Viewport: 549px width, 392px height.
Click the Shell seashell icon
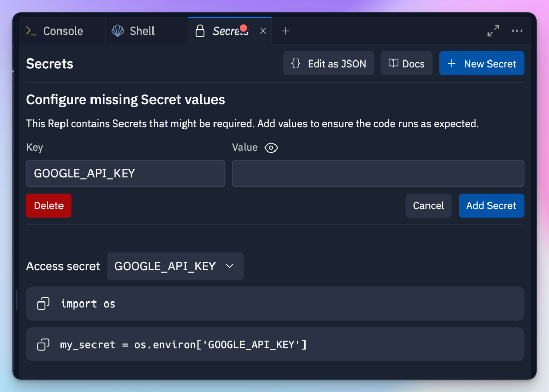[118, 31]
